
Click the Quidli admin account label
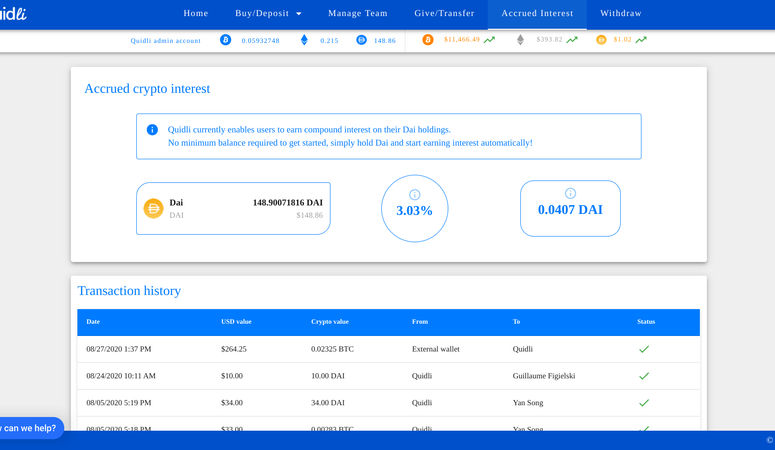pyautogui.click(x=166, y=41)
